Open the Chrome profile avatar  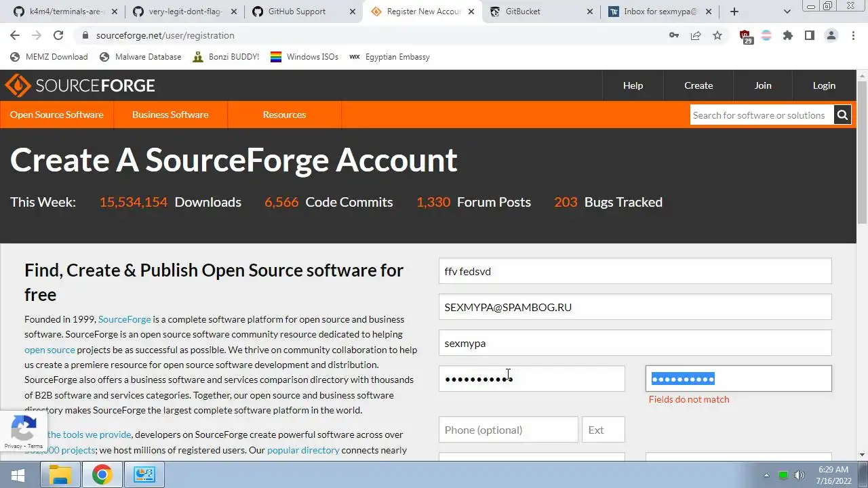coord(831,35)
